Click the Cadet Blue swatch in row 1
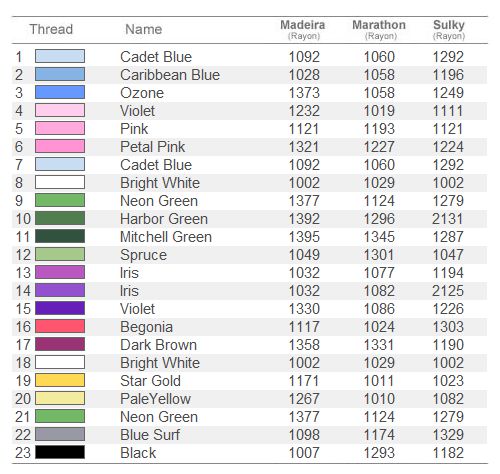The height and width of the screenshot is (474, 500). pyautogui.click(x=60, y=56)
